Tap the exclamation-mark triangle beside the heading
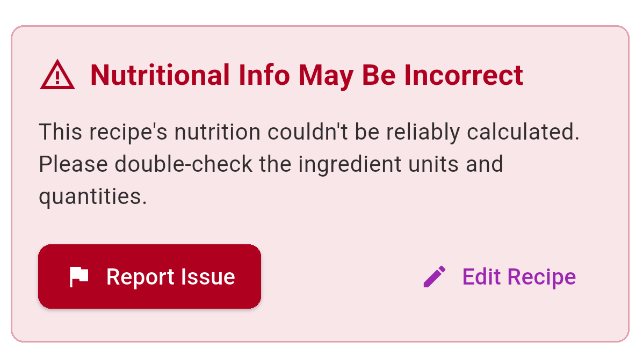The image size is (643, 364). (57, 77)
